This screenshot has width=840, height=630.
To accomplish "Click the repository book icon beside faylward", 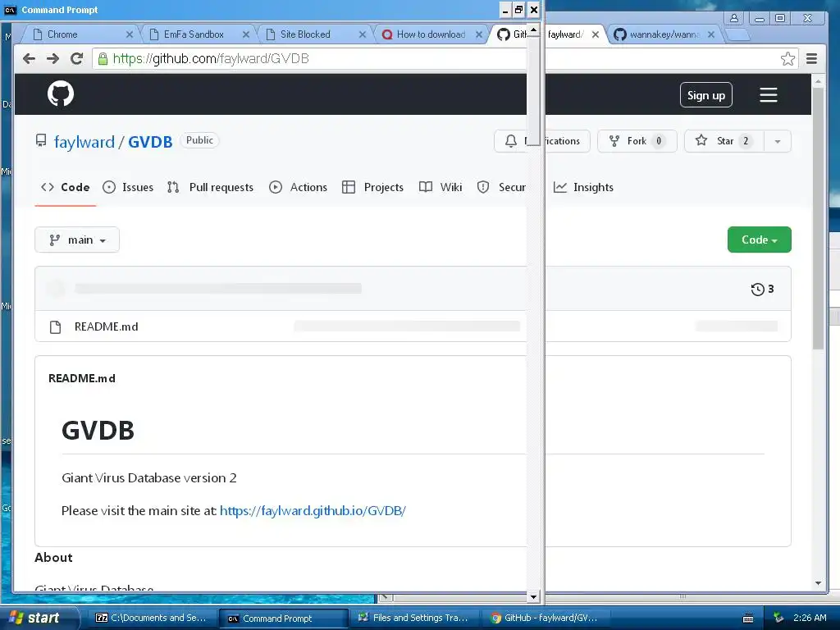I will coord(41,141).
